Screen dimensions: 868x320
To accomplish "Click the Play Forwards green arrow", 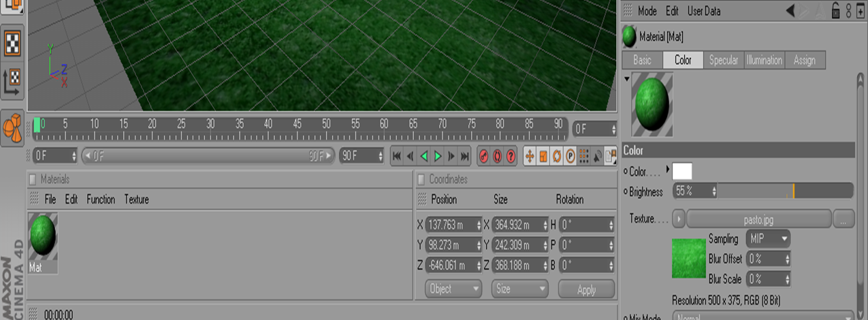I will coord(438,156).
